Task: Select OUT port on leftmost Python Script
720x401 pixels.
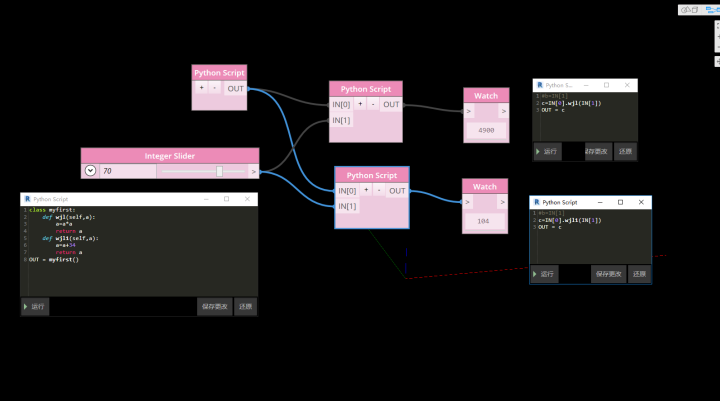Action: click(x=236, y=89)
